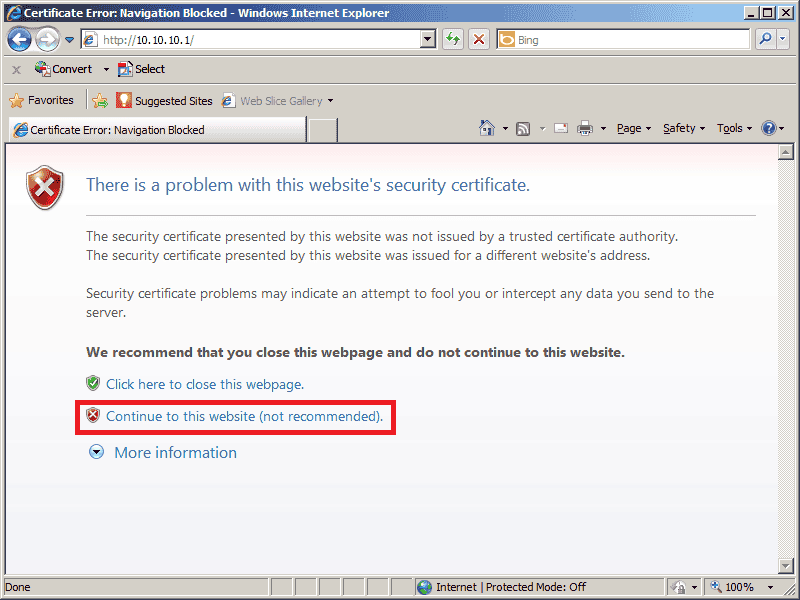This screenshot has width=800, height=600.
Task: Minimize the Internet Explorer window
Action: [750, 13]
